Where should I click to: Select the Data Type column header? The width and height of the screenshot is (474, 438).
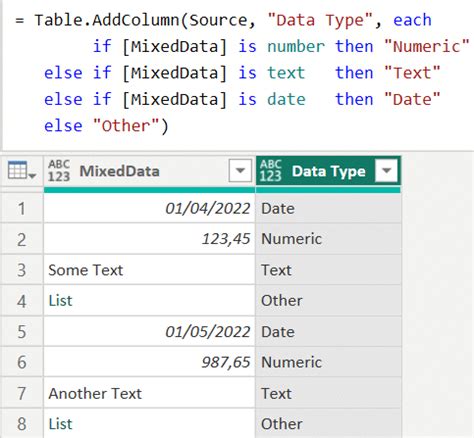click(328, 171)
